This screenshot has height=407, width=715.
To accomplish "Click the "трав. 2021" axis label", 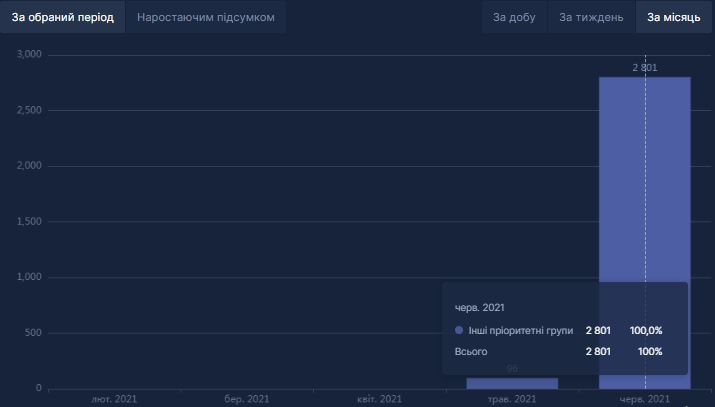I will click(512, 399).
